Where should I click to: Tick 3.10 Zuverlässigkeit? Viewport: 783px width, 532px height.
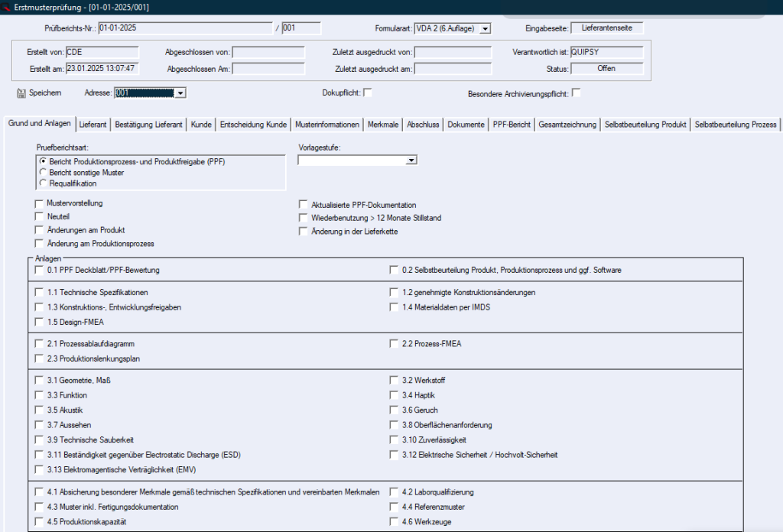[394, 440]
